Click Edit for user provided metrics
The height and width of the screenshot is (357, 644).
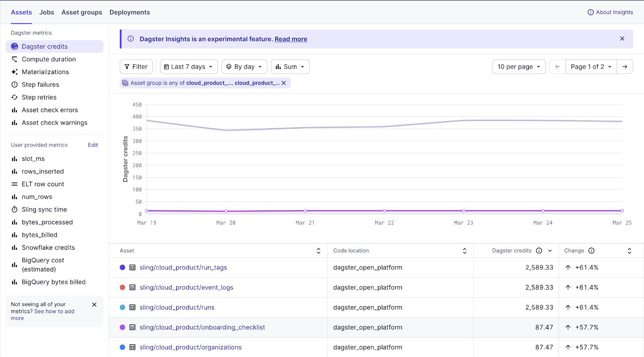[93, 145]
